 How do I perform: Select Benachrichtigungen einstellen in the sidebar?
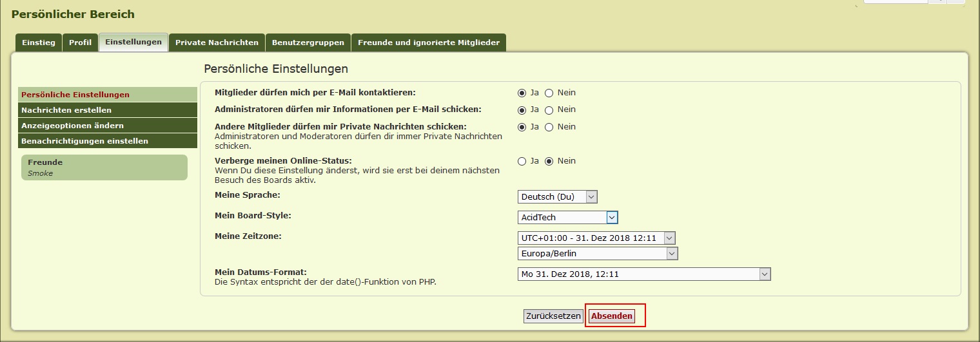(84, 141)
